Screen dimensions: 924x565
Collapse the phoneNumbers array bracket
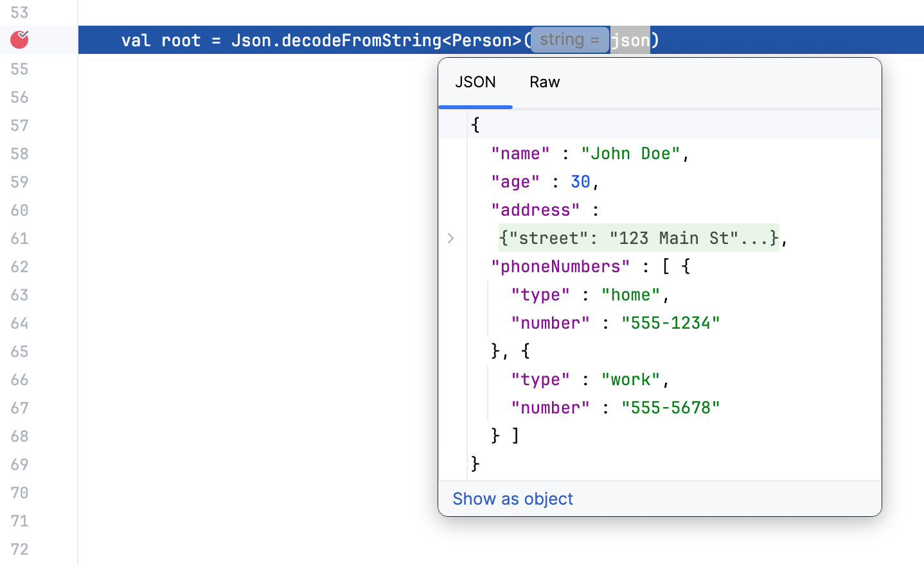666,266
